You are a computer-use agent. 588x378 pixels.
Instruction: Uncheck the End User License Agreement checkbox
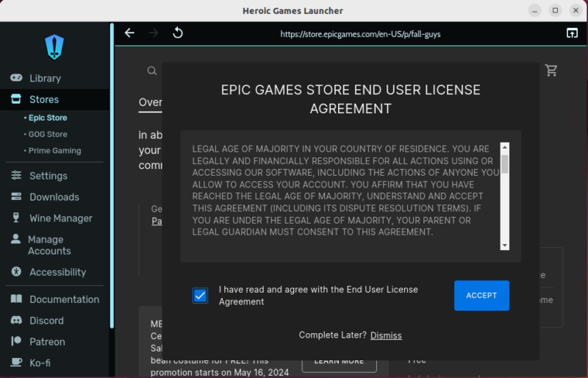200,296
